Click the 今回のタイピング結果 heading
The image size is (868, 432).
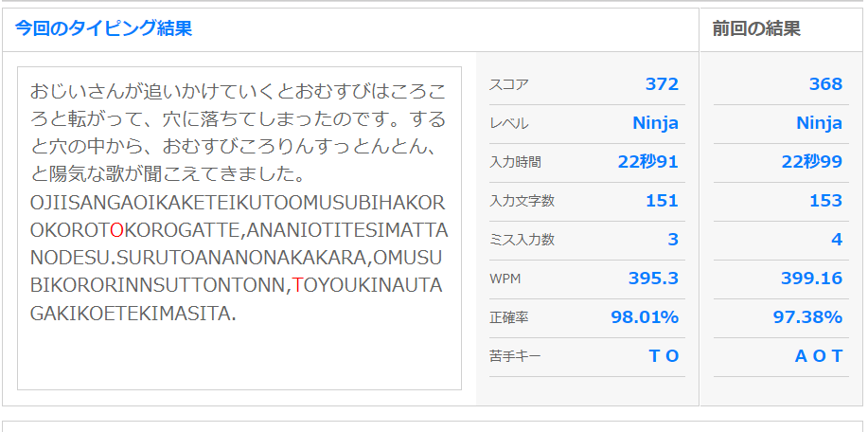pos(103,28)
